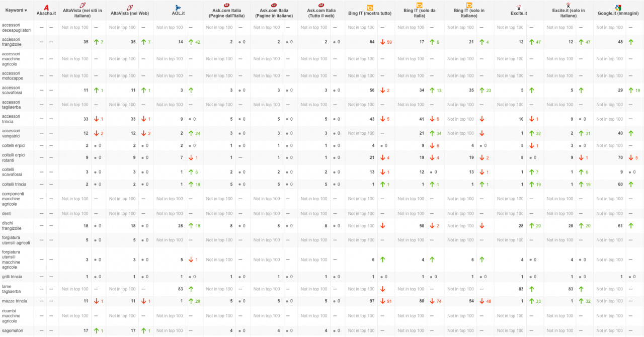Screen dimensions: 644x337
Task: Click the AltaVista (nel Web) logo icon
Action: click(x=130, y=8)
